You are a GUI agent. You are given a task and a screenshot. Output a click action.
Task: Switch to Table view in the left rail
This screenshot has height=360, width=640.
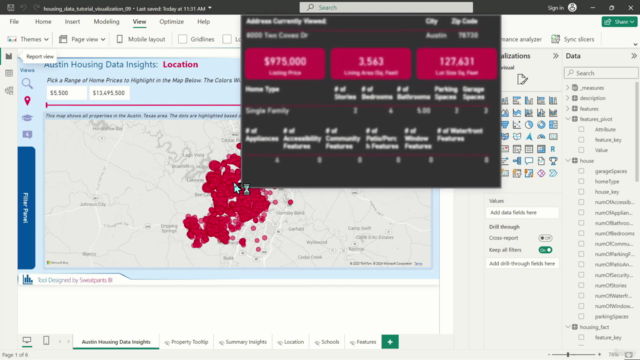(x=9, y=73)
